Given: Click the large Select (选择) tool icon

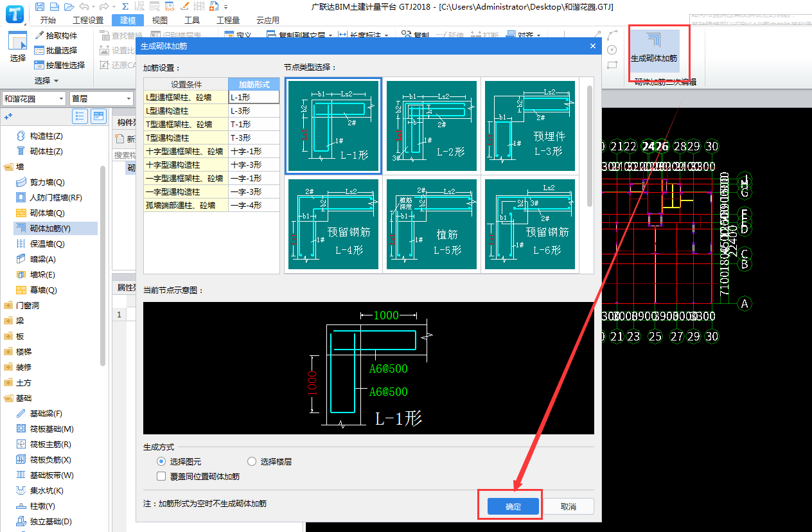Looking at the screenshot, I should pos(17,41).
